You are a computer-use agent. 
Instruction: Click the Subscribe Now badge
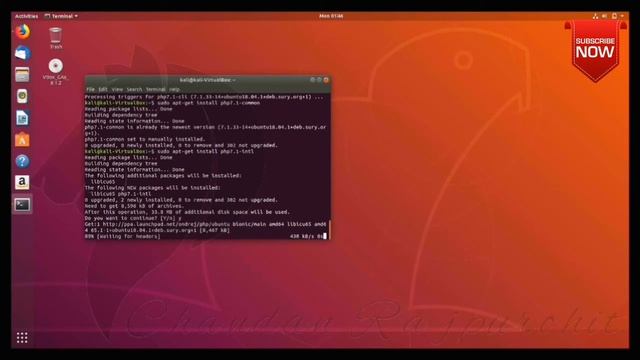[595, 51]
